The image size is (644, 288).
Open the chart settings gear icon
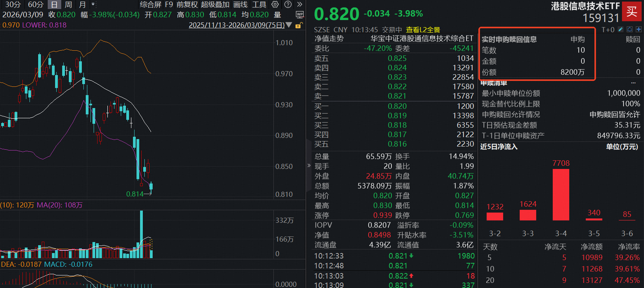275,5
